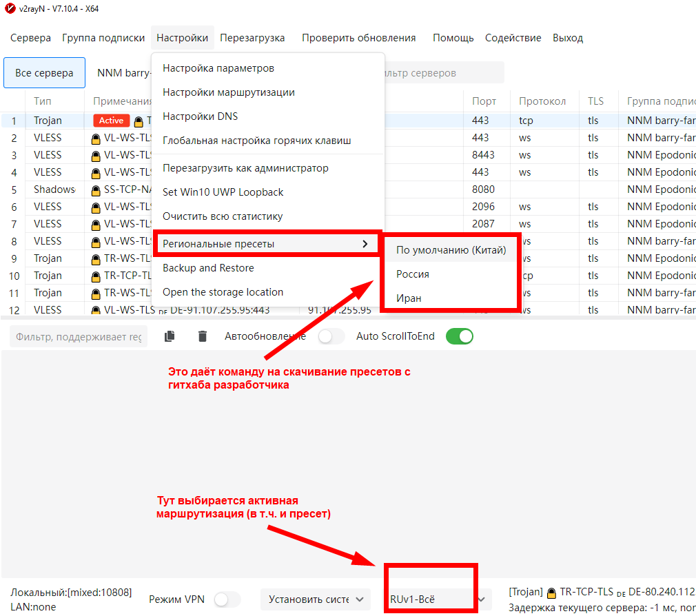
Task: Open the Установить систе proxy dropdown
Action: coord(315,599)
